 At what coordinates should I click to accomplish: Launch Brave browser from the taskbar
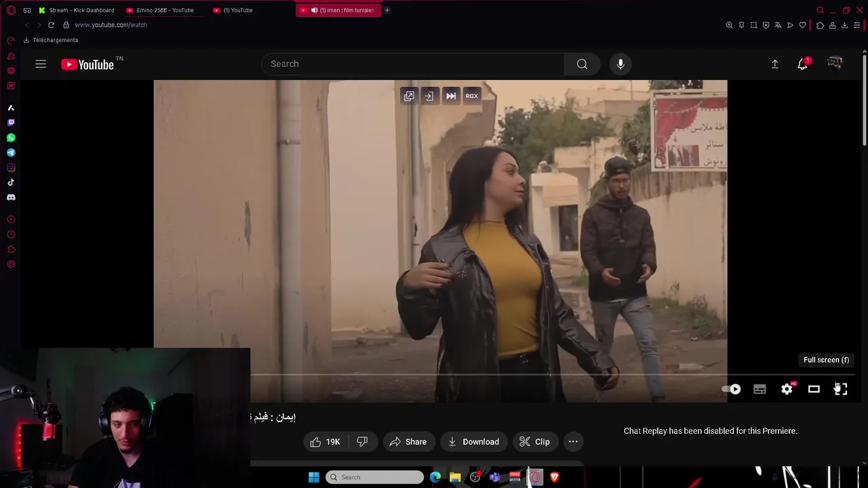pos(555,477)
